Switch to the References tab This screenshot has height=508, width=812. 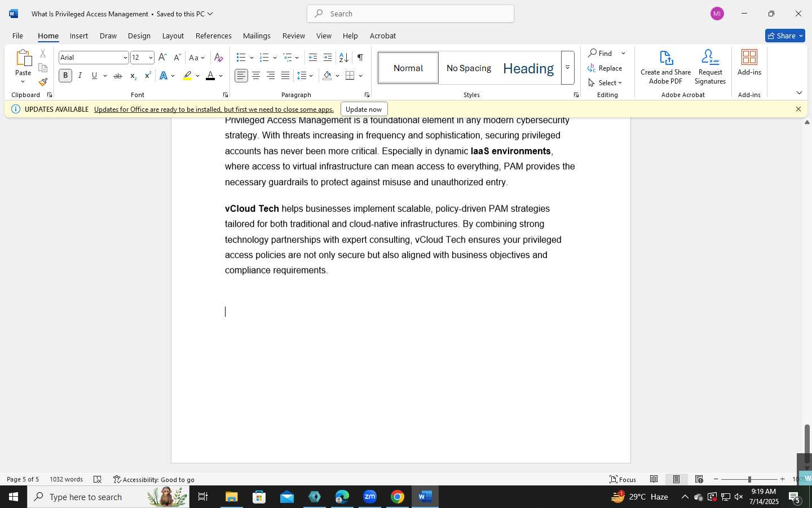[213, 36]
